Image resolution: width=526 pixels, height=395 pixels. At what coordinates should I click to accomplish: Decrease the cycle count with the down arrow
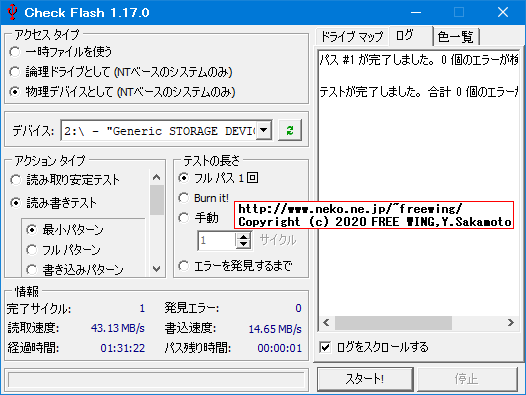click(x=244, y=244)
